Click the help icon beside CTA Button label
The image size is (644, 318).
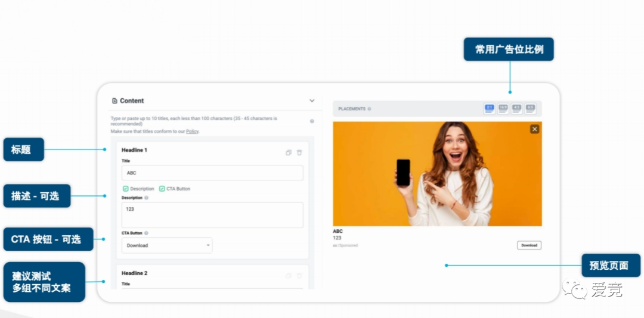coord(146,233)
